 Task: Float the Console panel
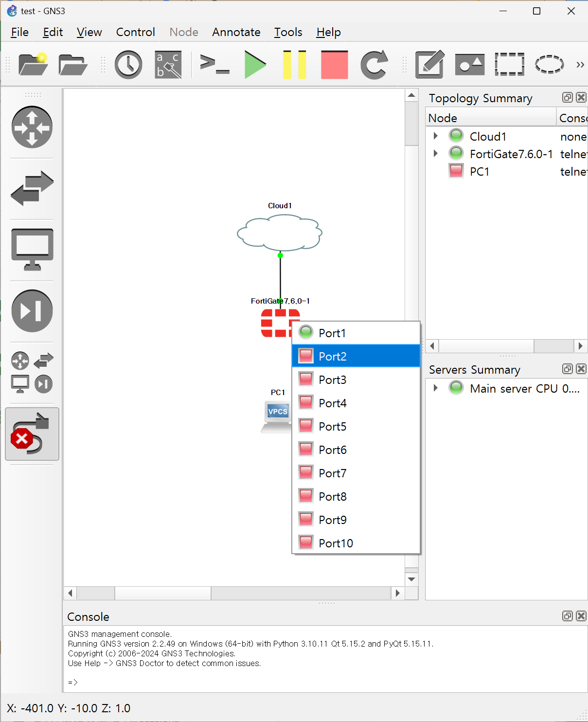point(567,616)
